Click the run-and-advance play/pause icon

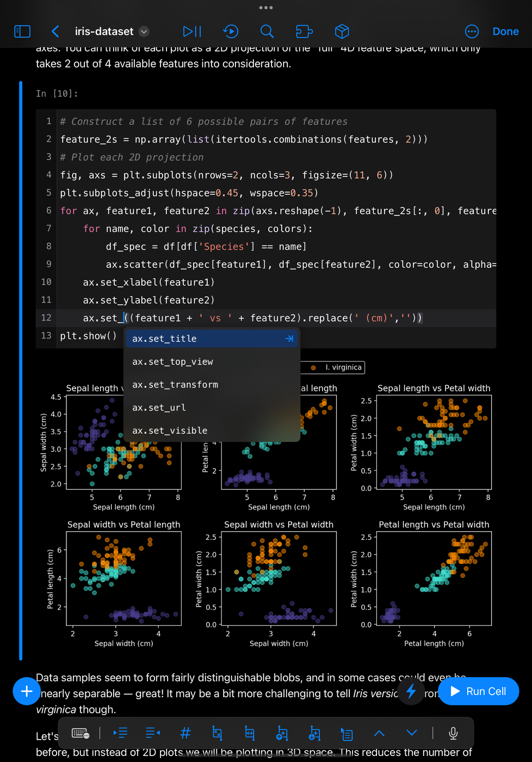click(192, 32)
